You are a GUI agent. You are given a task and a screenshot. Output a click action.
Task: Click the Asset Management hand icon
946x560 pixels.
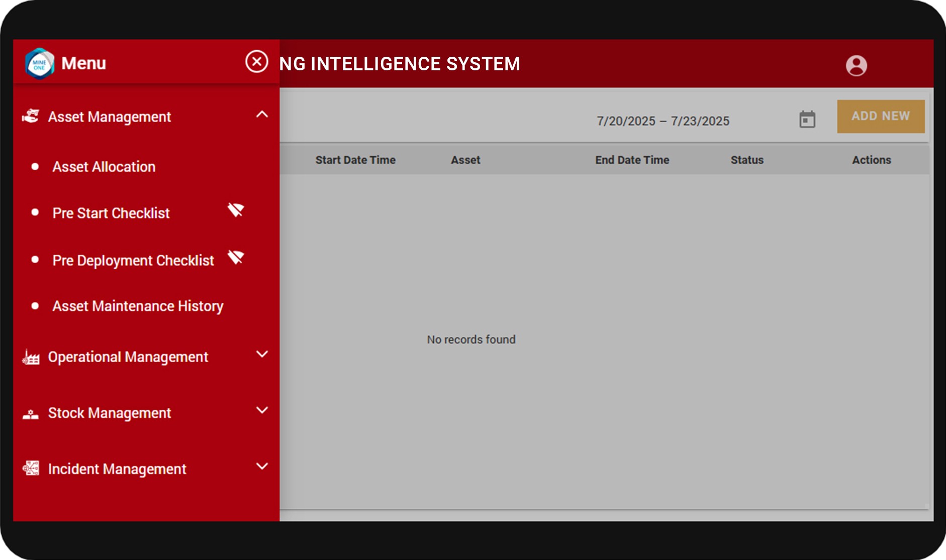coord(31,116)
